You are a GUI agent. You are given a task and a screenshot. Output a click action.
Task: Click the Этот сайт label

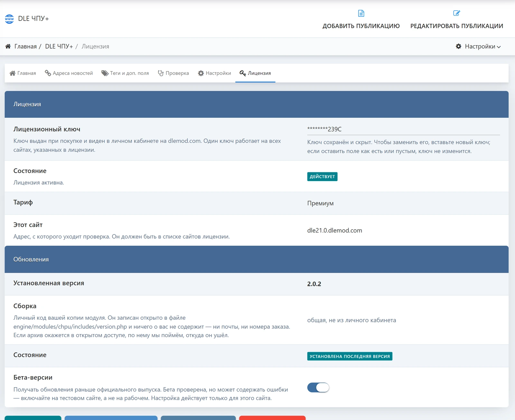(28, 225)
